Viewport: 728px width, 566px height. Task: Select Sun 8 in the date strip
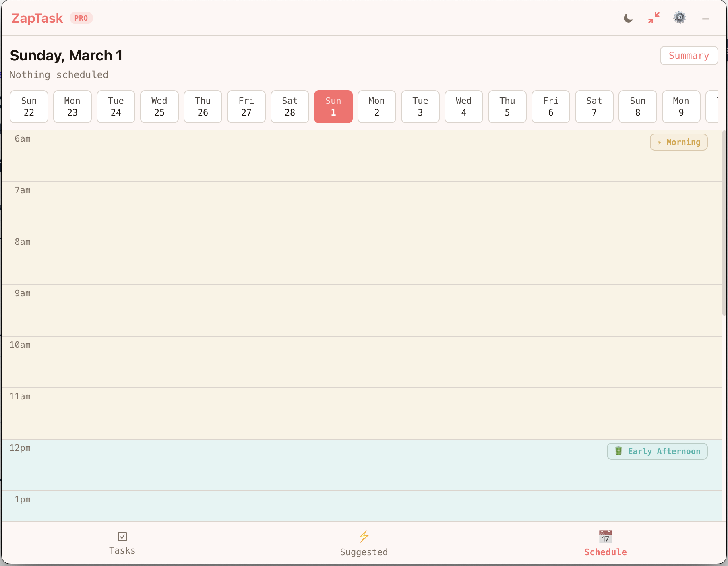point(638,107)
